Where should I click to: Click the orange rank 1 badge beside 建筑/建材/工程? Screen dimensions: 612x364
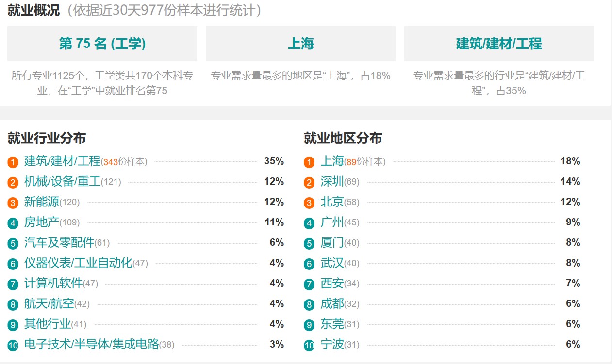pos(13,162)
